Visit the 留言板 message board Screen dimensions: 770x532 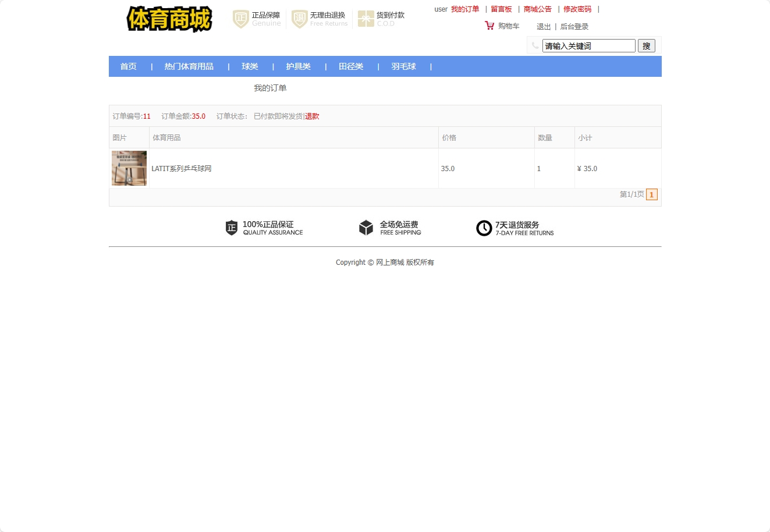[x=501, y=9]
